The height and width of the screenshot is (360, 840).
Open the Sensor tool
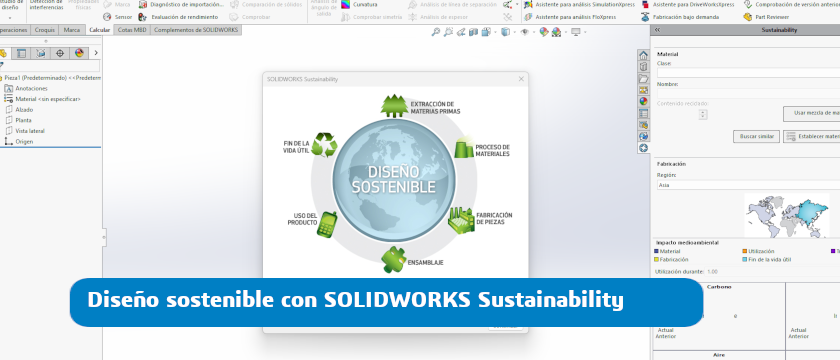click(118, 17)
